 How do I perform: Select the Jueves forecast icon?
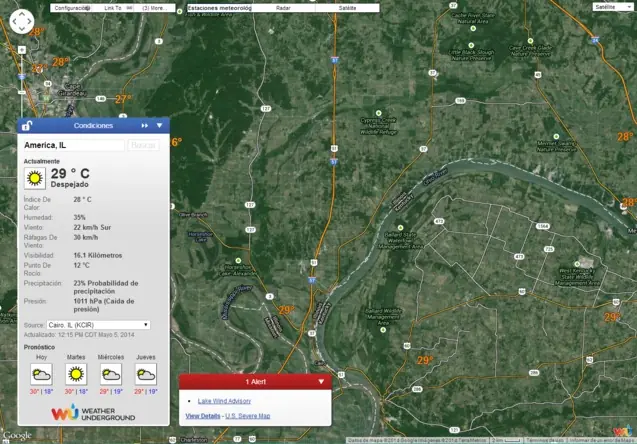tap(146, 374)
